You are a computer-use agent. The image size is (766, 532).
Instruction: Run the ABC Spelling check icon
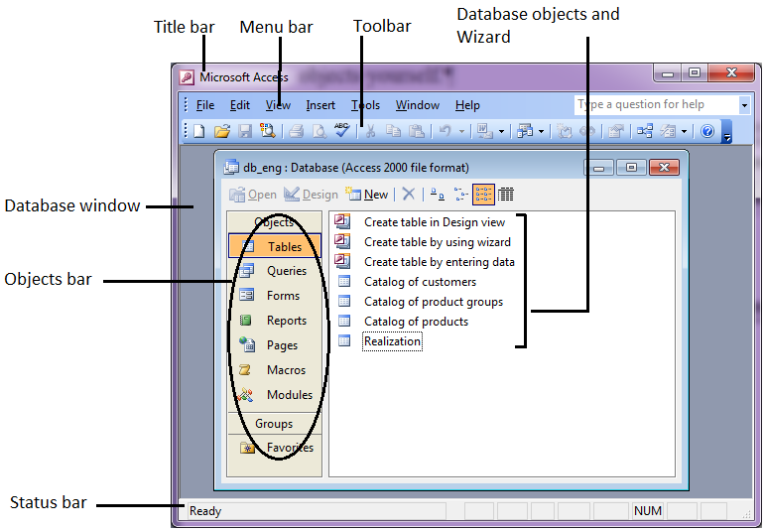(342, 130)
